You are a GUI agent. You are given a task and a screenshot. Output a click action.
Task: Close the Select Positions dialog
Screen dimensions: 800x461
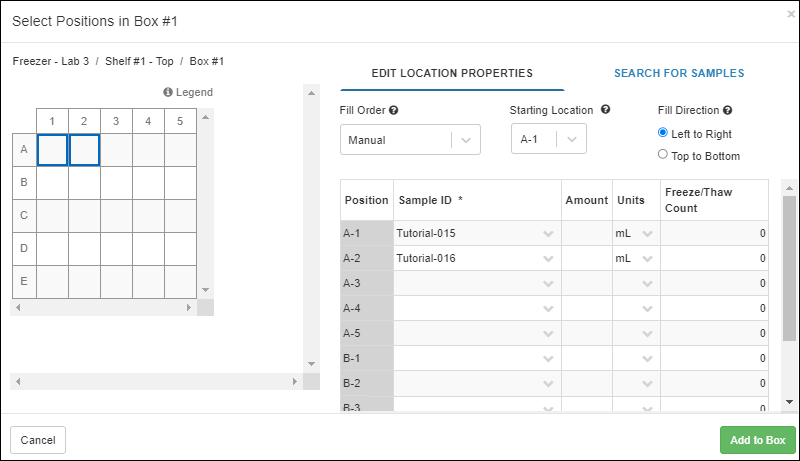(x=791, y=14)
